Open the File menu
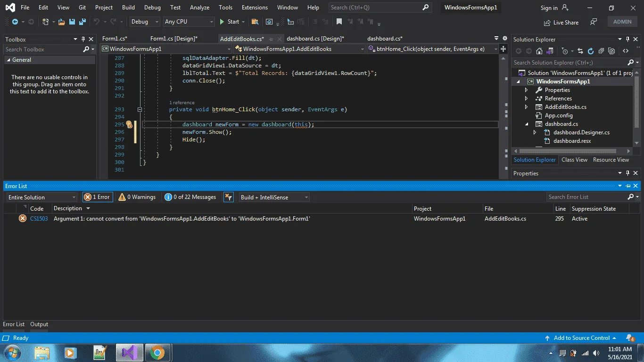The width and height of the screenshot is (644, 362). click(25, 8)
